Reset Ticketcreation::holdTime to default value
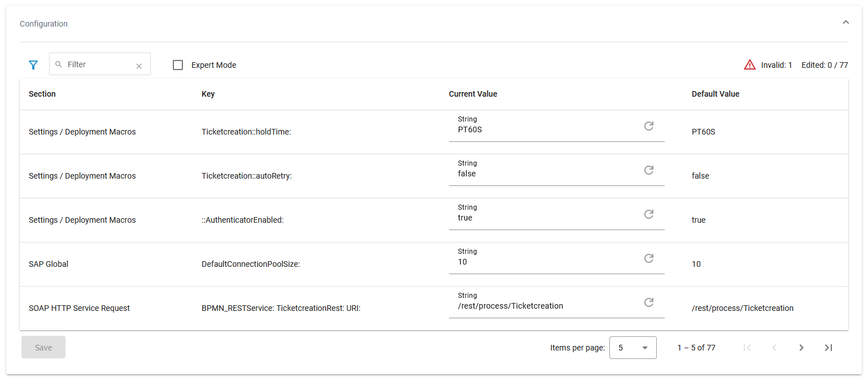The image size is (868, 381). (x=648, y=126)
